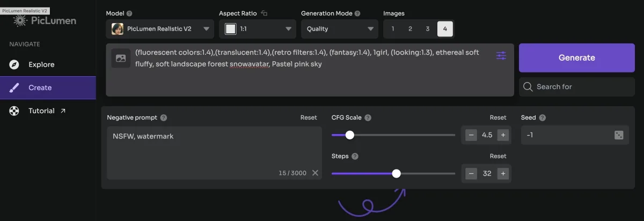644x221 pixels.
Task: Click the CFG Scale help icon
Action: pos(368,117)
